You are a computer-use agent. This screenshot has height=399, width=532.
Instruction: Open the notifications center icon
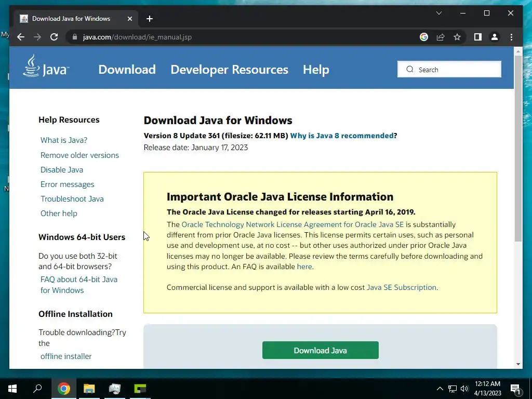click(x=515, y=389)
